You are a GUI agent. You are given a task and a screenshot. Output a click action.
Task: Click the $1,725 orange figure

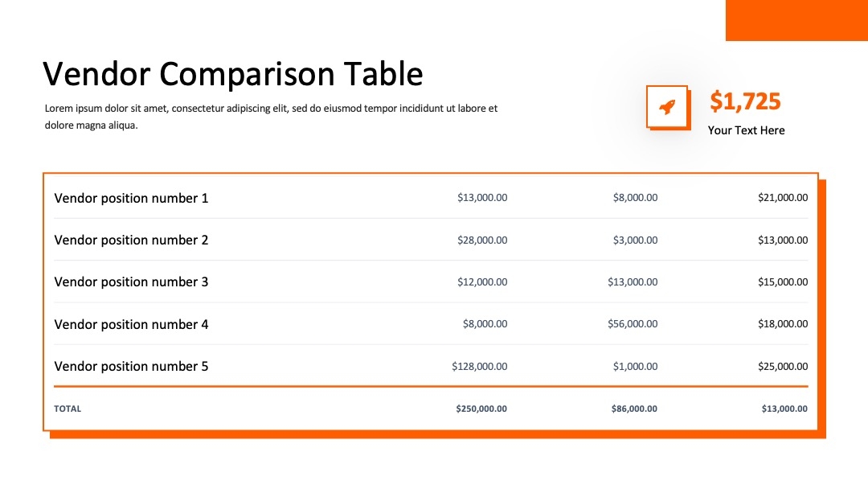coord(745,101)
